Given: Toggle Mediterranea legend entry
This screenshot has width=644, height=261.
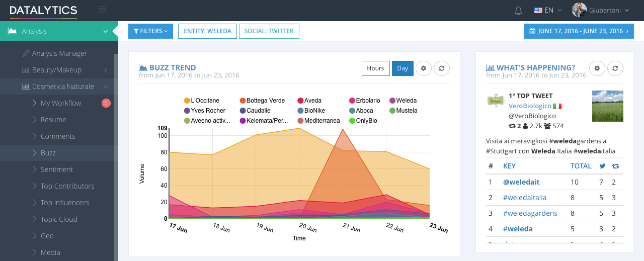Looking at the screenshot, I should click(318, 121).
